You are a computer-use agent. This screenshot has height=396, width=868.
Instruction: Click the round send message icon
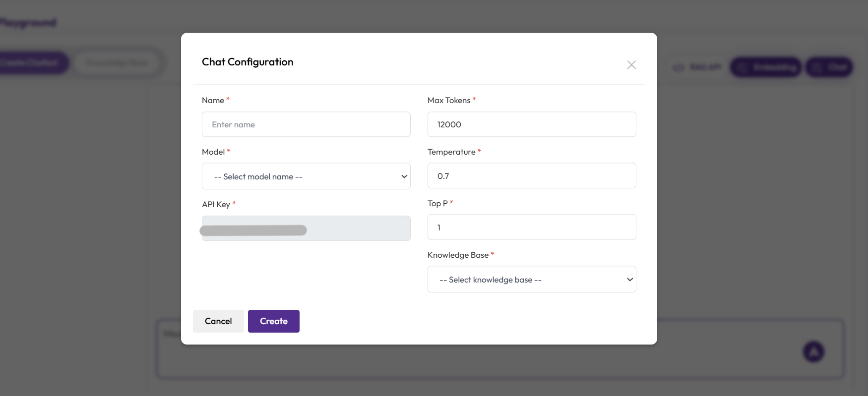[x=813, y=351]
